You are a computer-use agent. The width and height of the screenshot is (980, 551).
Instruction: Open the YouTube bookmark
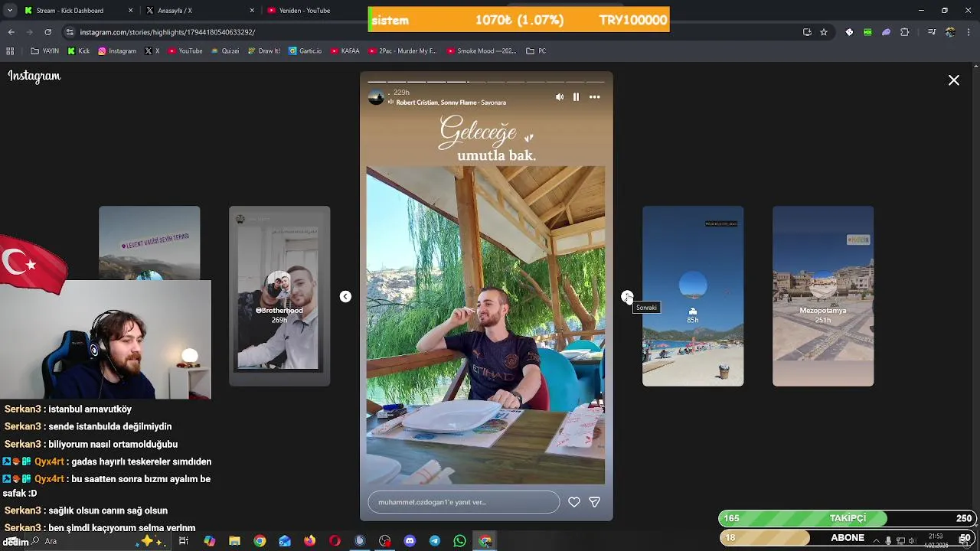point(185,51)
